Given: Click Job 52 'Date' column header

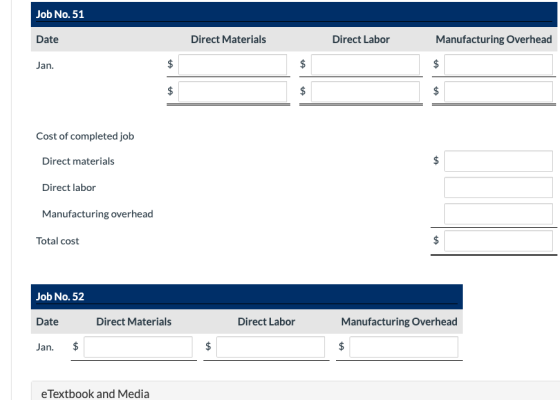Looking at the screenshot, I should click(47, 322).
